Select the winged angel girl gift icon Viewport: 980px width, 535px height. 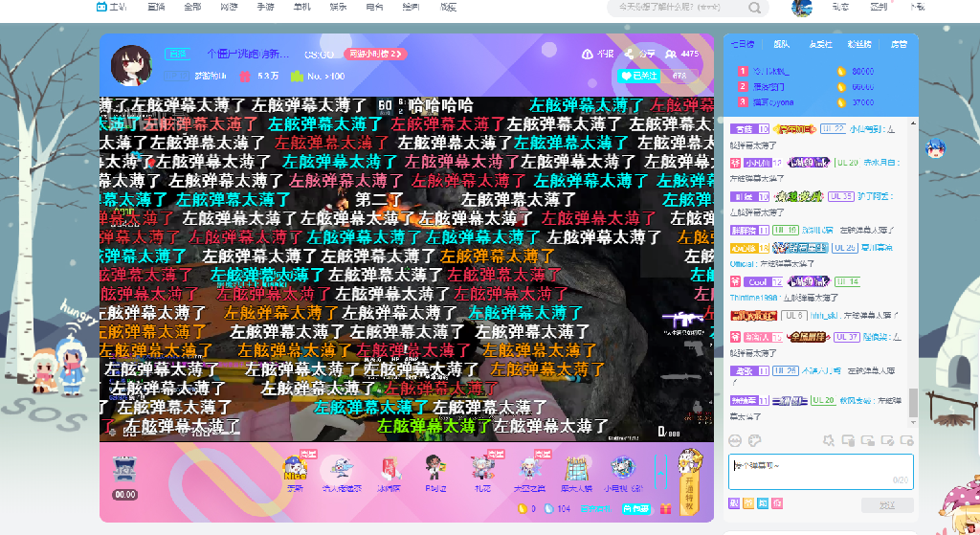click(x=529, y=469)
